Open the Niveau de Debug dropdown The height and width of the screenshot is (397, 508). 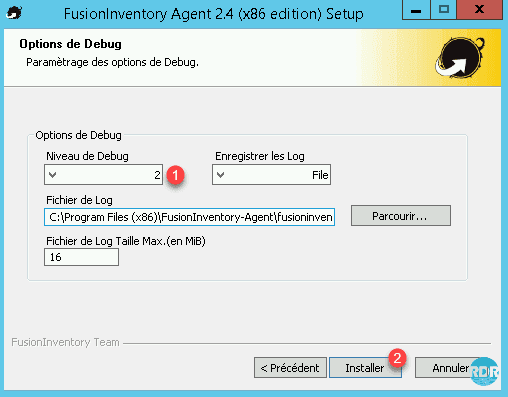pyautogui.click(x=103, y=174)
